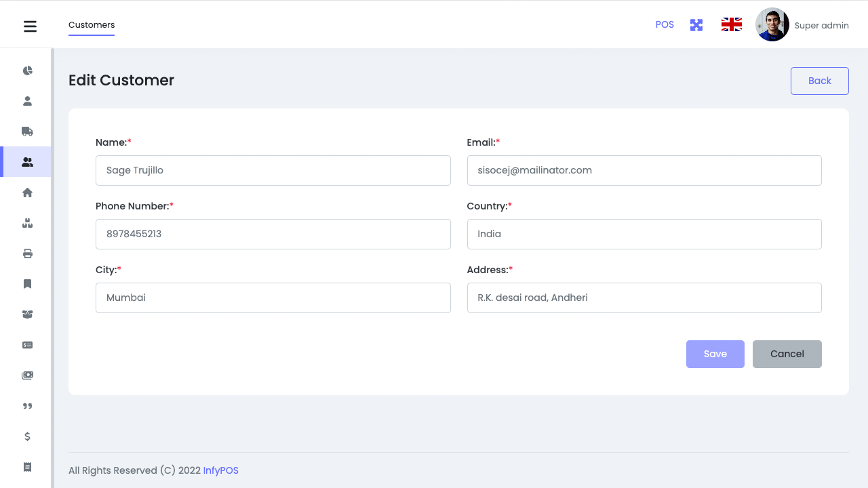Screen dimensions: 868x488
Task: Open the truck icon in sidebar
Action: click(27, 131)
